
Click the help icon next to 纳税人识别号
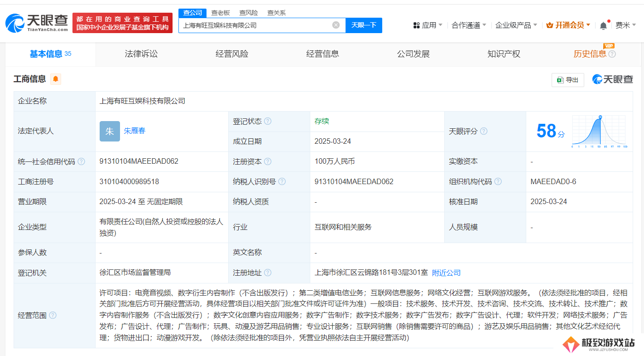[x=282, y=181]
